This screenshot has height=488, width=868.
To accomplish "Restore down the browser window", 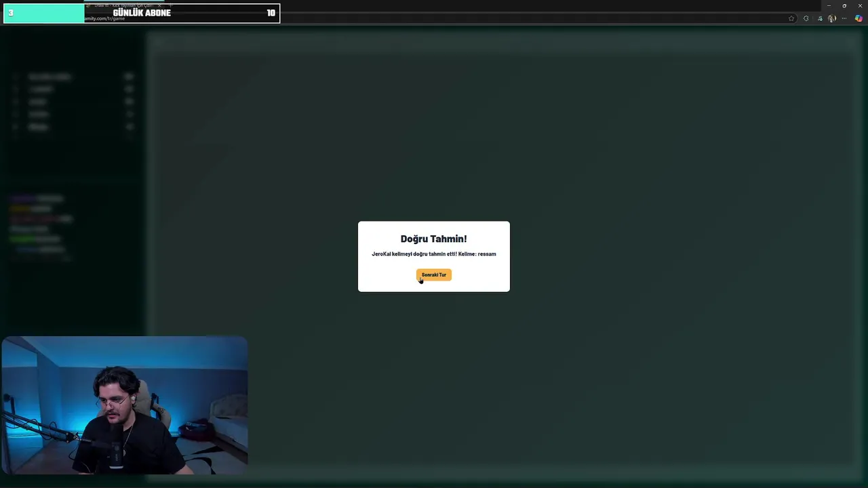I will coord(844,5).
